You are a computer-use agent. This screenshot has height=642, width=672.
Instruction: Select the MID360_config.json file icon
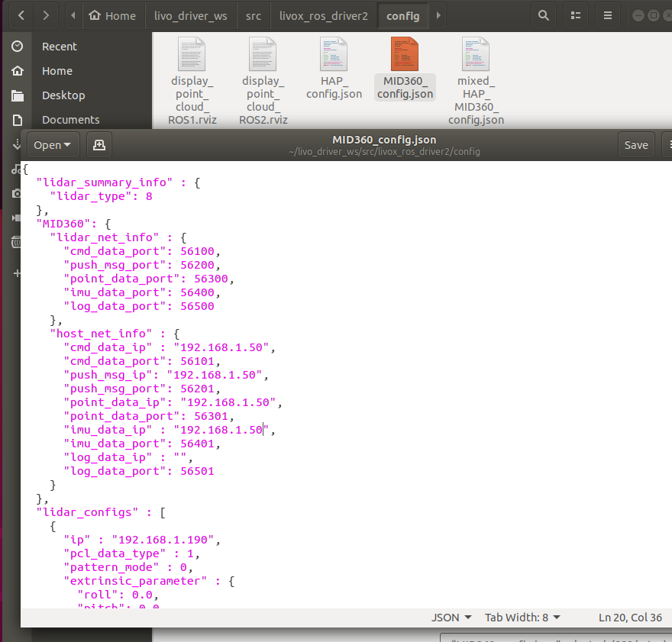click(x=405, y=54)
